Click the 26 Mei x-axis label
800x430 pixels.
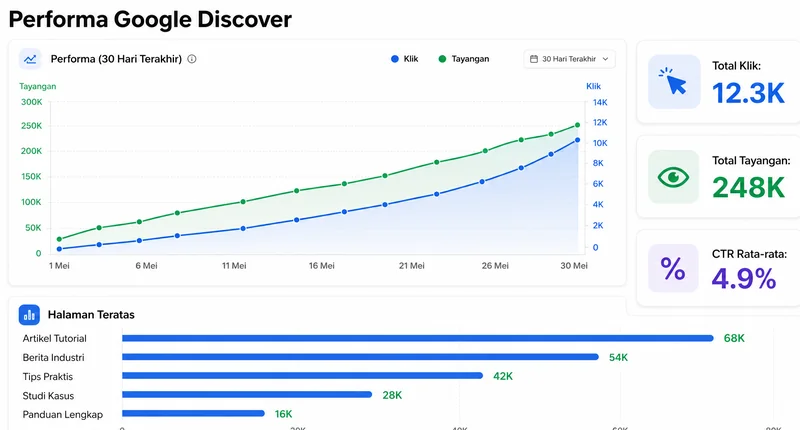point(495,266)
